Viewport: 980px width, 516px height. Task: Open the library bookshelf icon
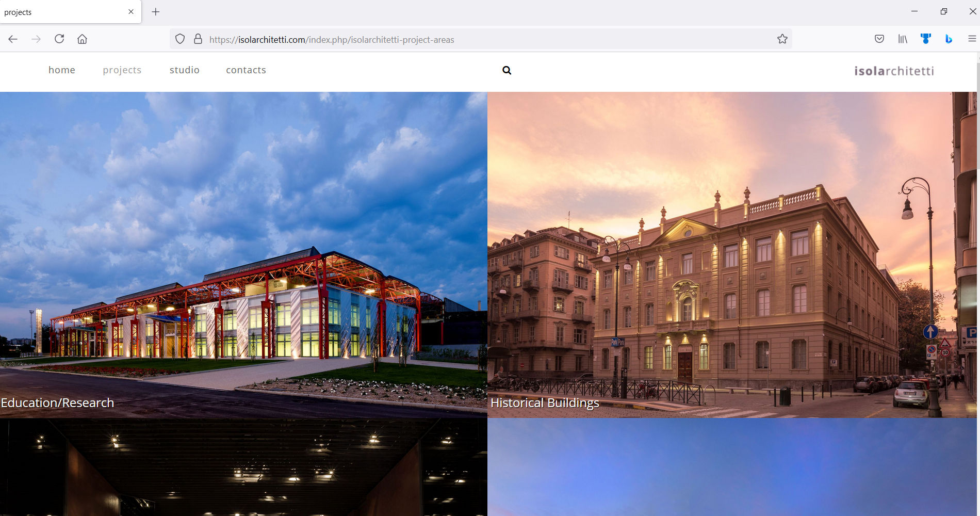[x=903, y=39]
